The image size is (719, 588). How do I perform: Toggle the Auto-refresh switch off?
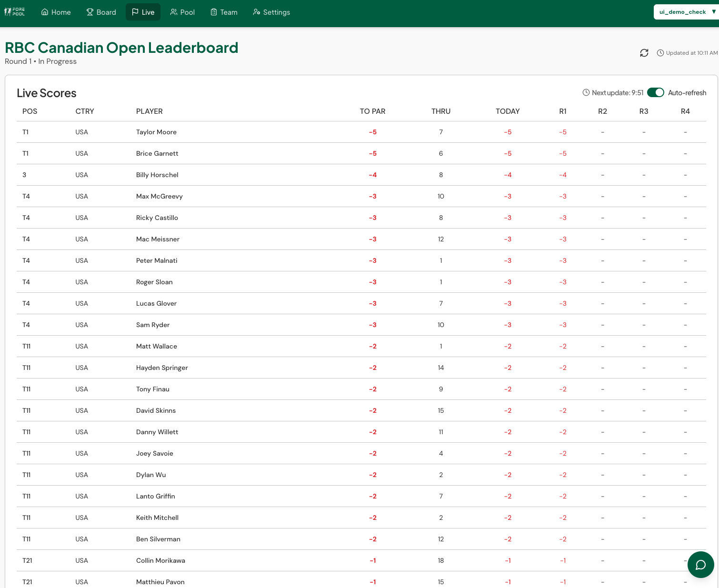pyautogui.click(x=656, y=92)
